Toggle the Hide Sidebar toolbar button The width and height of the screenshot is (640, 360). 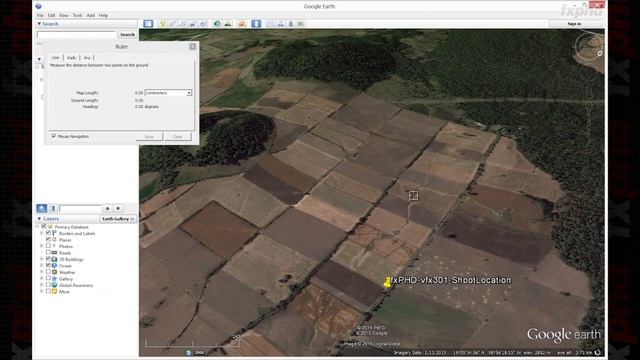[148, 24]
